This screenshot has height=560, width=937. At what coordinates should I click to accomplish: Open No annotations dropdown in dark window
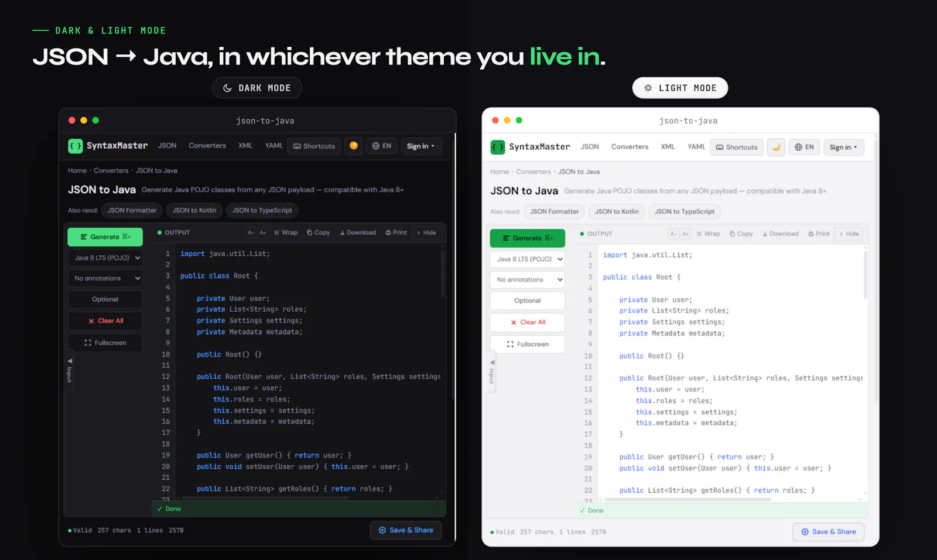(105, 278)
